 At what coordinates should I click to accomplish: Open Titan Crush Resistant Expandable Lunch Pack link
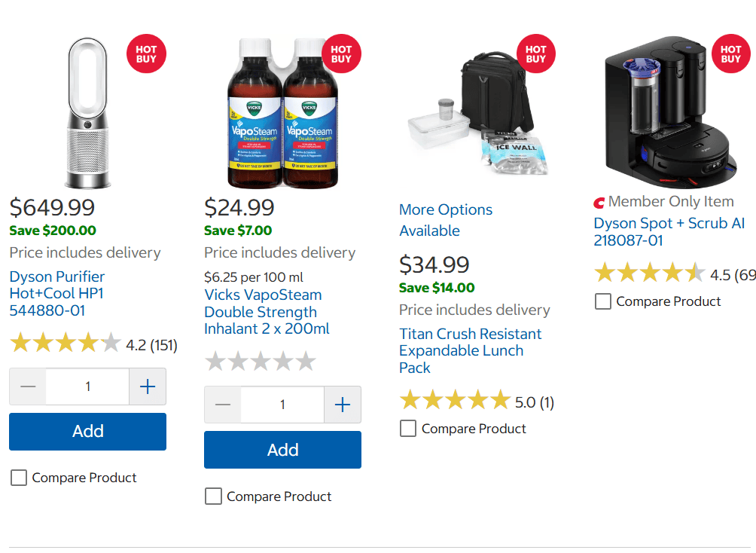tap(470, 350)
